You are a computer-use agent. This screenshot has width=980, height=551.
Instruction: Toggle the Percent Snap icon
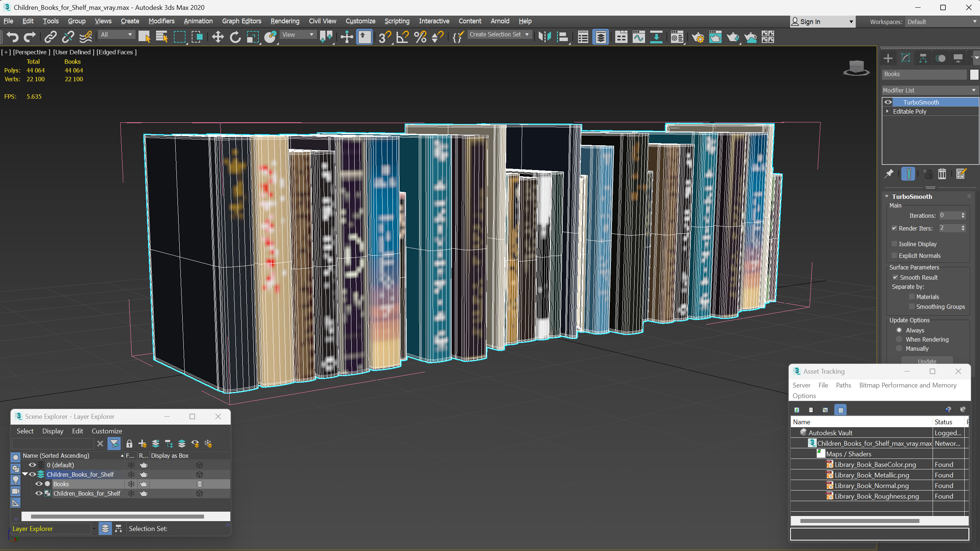pyautogui.click(x=420, y=37)
